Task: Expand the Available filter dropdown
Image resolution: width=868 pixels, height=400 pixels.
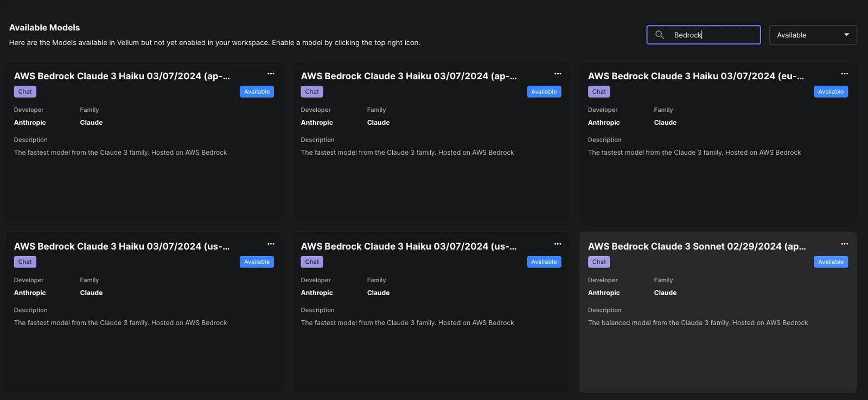Action: [813, 35]
